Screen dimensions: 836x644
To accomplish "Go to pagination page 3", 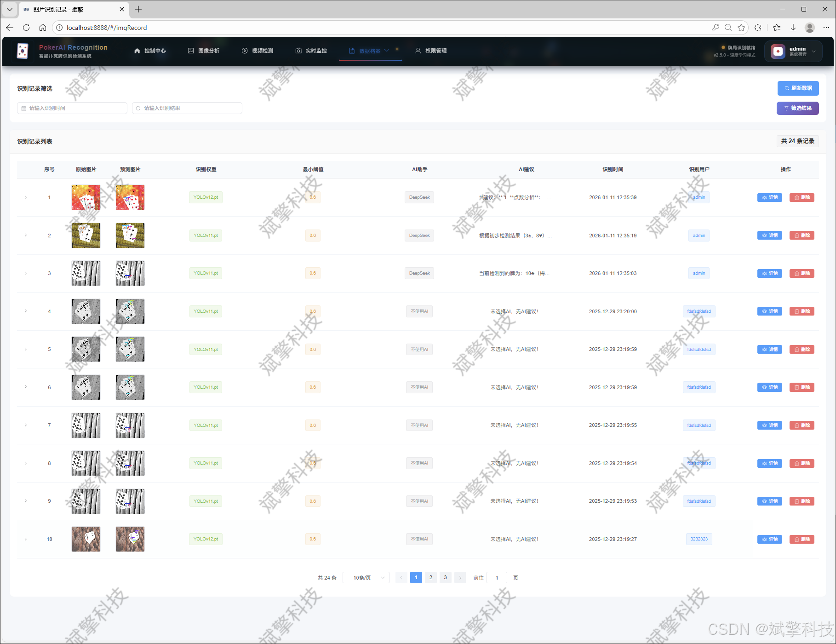I will 445,578.
